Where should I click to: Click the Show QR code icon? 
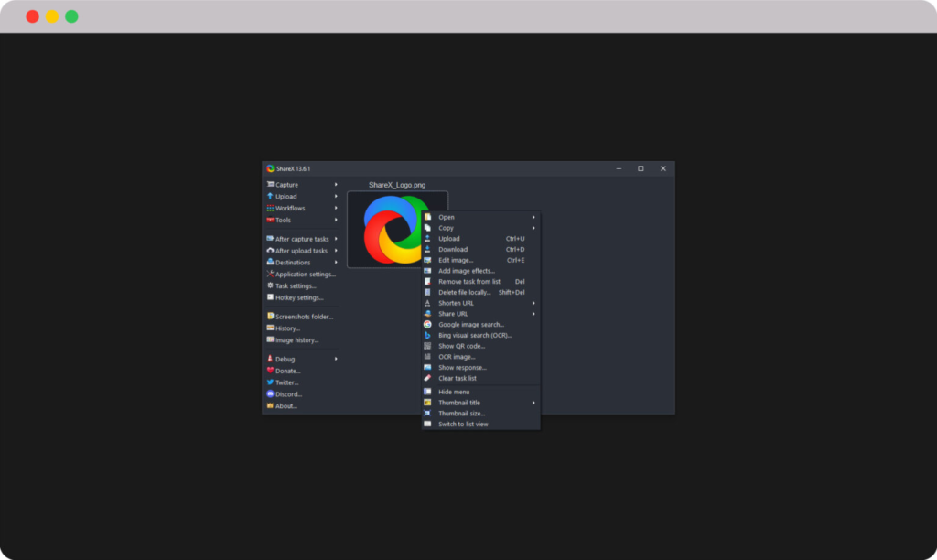pos(427,346)
